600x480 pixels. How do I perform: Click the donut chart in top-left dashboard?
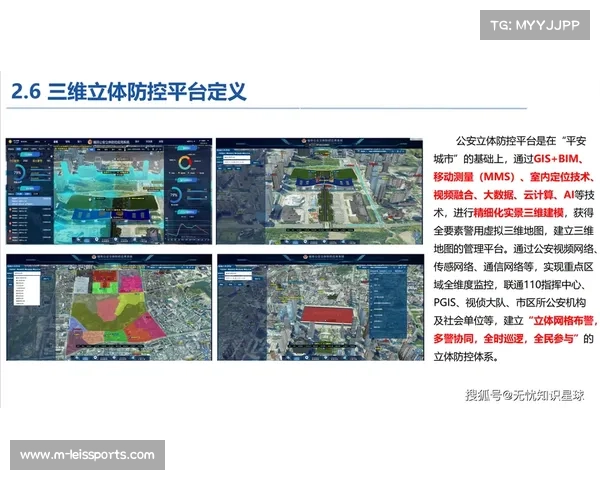tap(183, 163)
